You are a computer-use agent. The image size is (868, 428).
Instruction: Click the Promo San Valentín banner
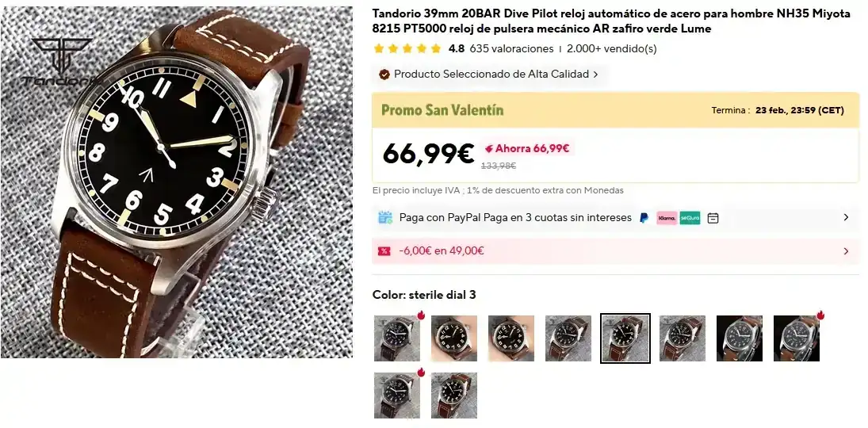point(616,110)
